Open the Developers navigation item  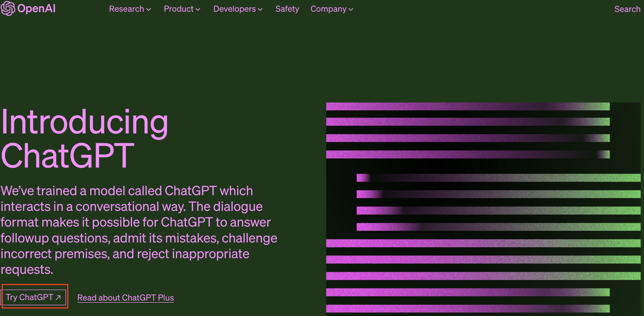(x=234, y=9)
